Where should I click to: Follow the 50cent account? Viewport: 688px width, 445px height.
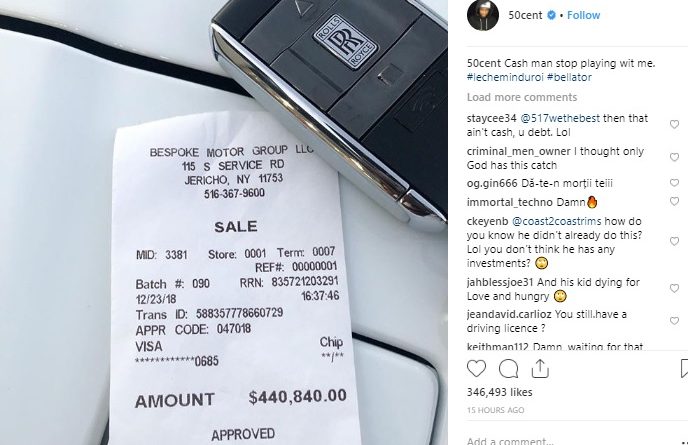click(583, 15)
